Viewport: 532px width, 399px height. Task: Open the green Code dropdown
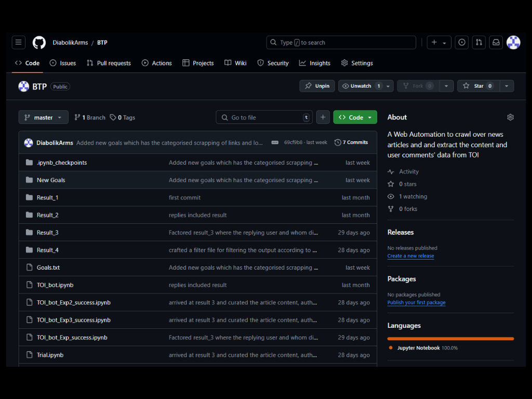355,117
